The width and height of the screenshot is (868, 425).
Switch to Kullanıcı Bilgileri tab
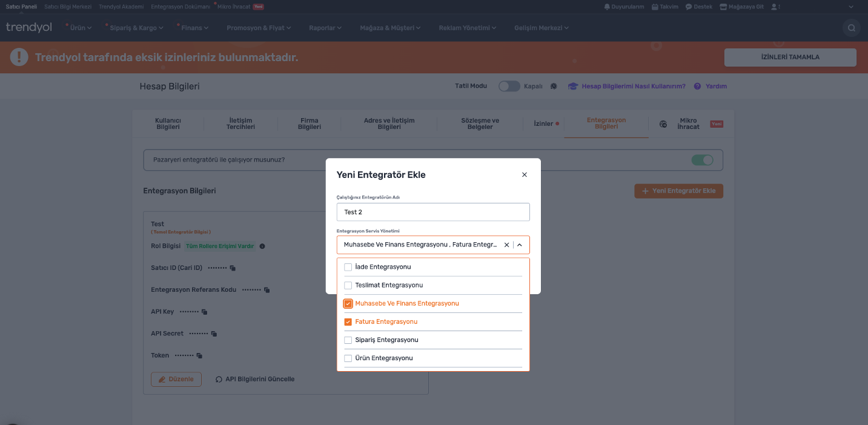pyautogui.click(x=168, y=124)
